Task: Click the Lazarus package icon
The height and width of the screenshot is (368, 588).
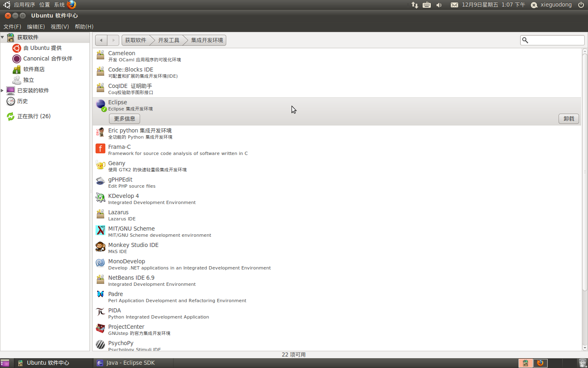Action: [x=100, y=214]
